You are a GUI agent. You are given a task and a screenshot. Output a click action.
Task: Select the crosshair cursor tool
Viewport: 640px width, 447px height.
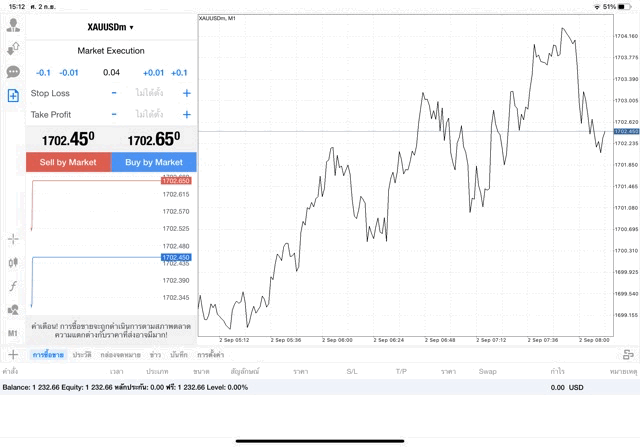click(13, 239)
